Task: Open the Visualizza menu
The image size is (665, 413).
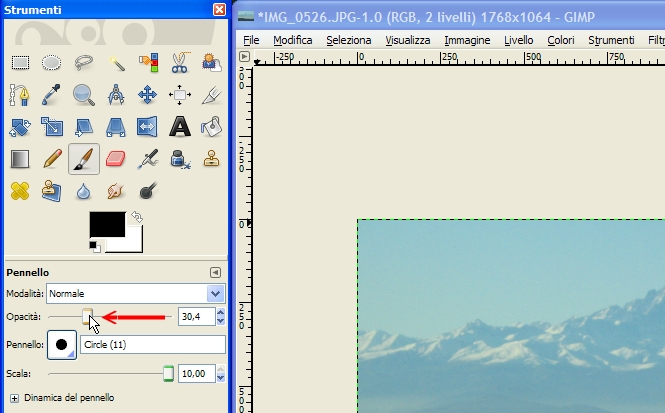Action: (408, 40)
